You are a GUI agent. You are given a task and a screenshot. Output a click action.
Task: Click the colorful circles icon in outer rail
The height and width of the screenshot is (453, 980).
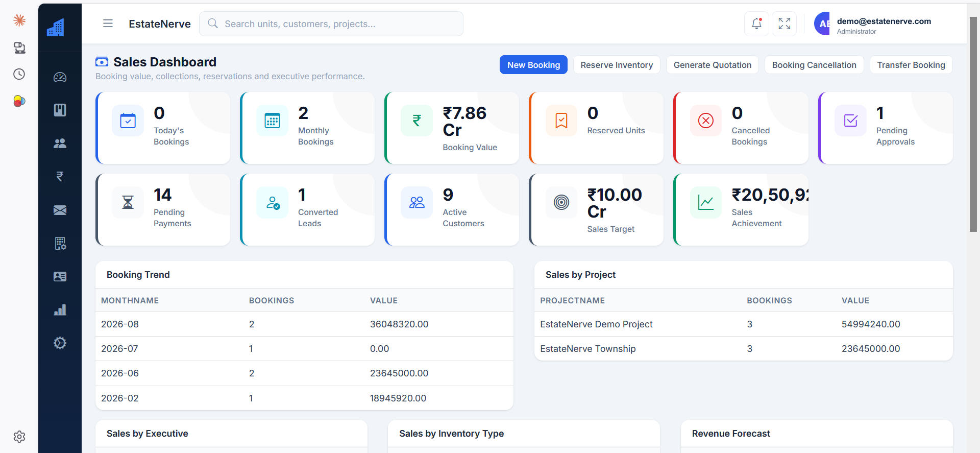point(19,101)
